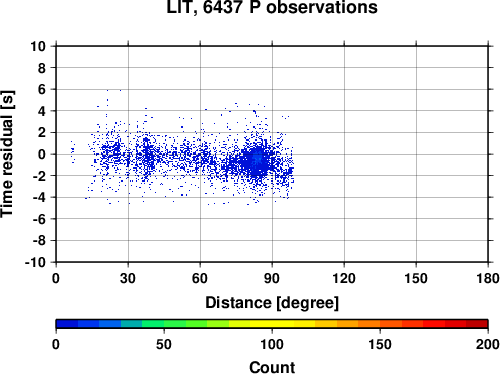Click the x-axis tick label 120
This screenshot has width=500, height=374.
click(x=344, y=278)
